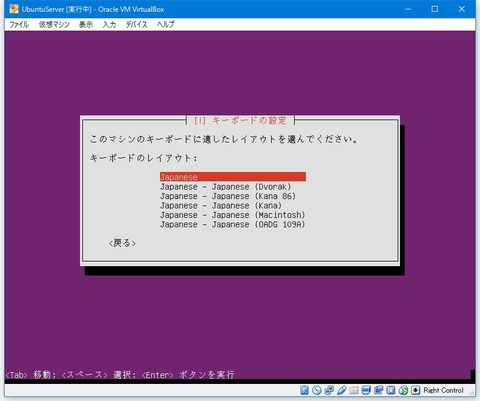Choose Japanese (Kana 86) layout

pyautogui.click(x=228, y=196)
